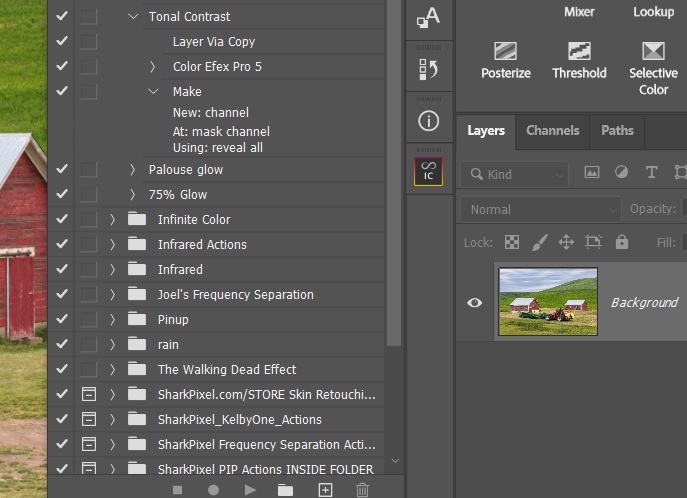Open the Info panel icon
The image size is (687, 498).
pos(429,121)
